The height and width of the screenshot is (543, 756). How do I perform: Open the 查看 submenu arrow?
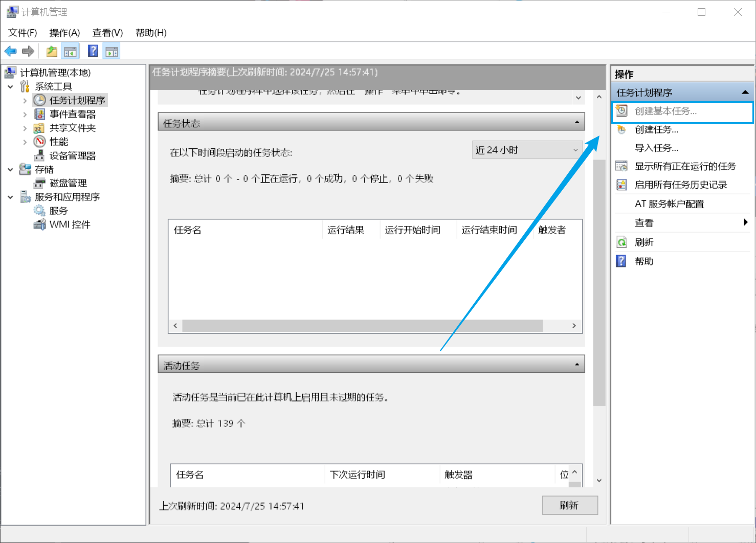[x=745, y=222]
